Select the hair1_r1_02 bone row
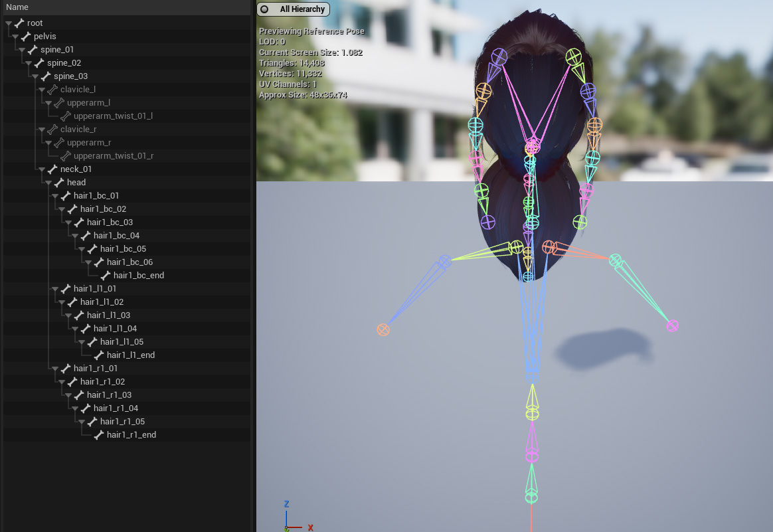The image size is (773, 532). click(127, 382)
